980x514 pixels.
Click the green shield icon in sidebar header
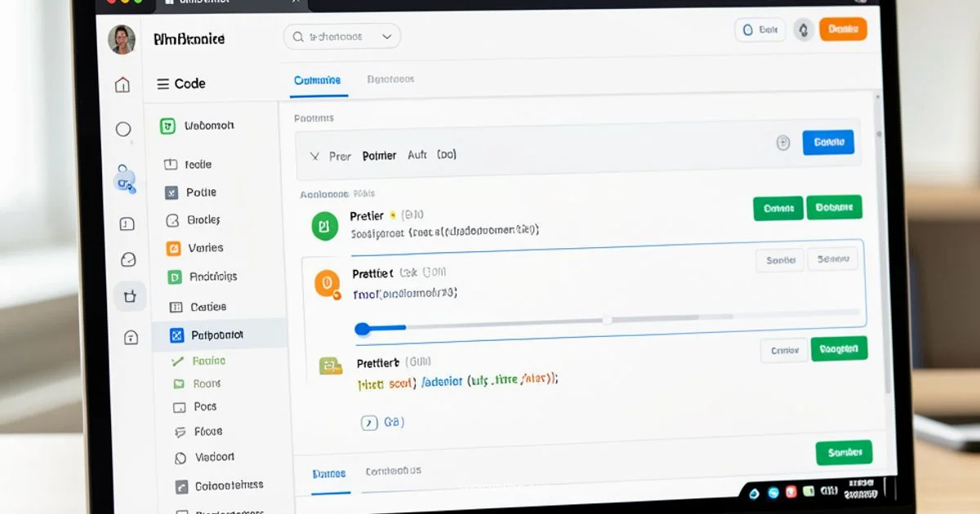tap(167, 126)
